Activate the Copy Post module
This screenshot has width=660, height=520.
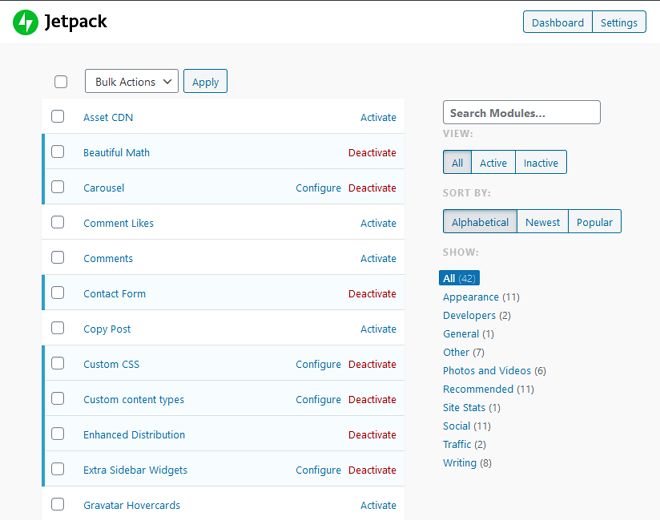[378, 329]
